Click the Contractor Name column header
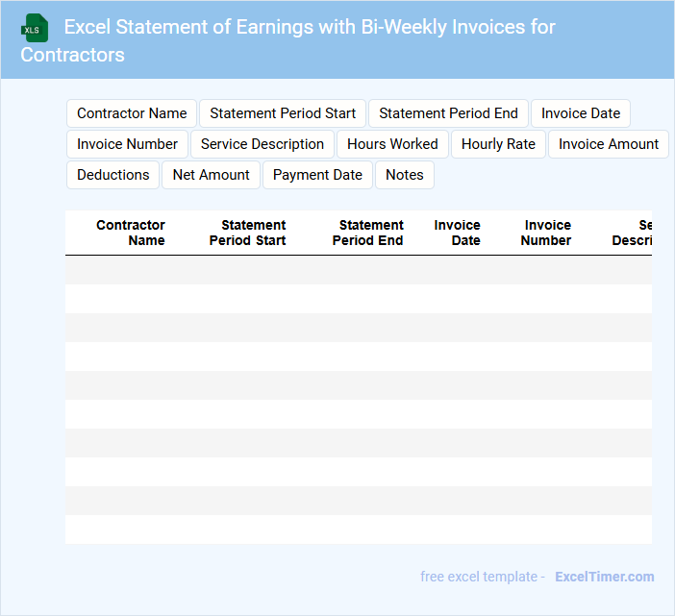Viewport: 675px width, 616px height. click(131, 233)
